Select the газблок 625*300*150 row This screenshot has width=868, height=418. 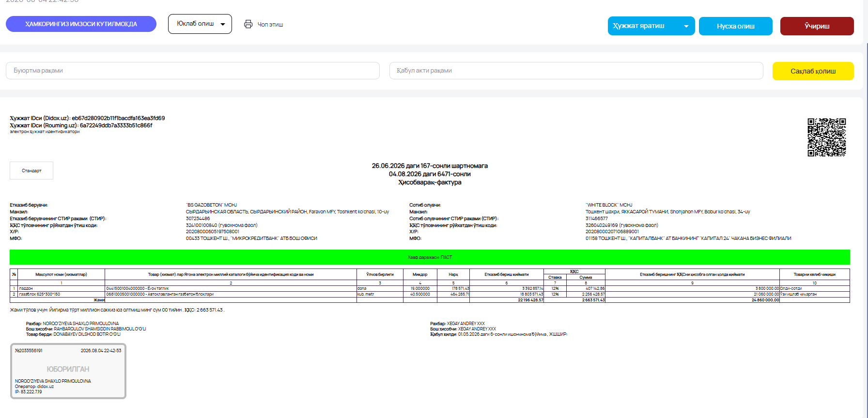tap(430, 294)
